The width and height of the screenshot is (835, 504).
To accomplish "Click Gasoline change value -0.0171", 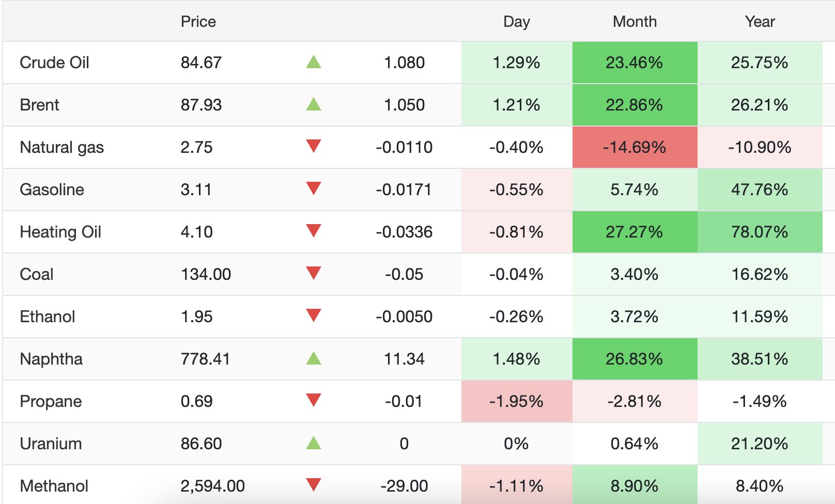I will tap(404, 190).
